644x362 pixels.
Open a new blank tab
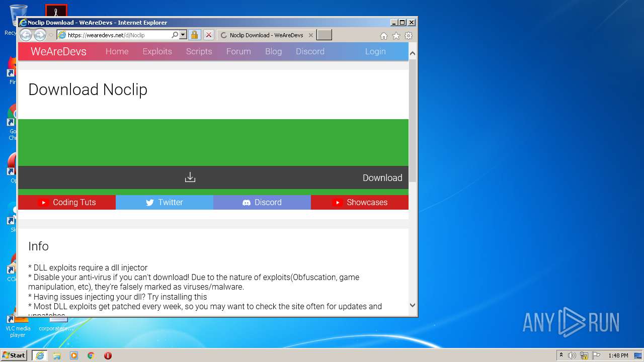click(x=324, y=35)
